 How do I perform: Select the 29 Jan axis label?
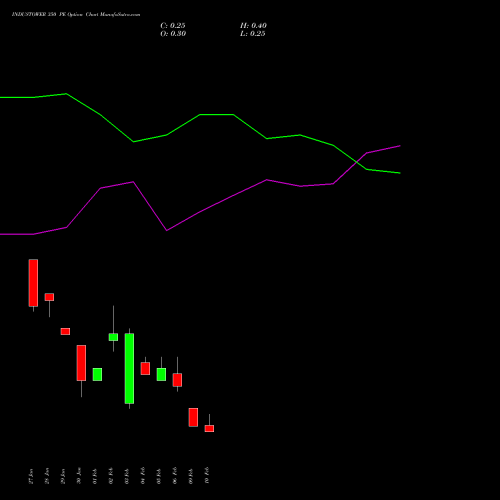pos(63,476)
